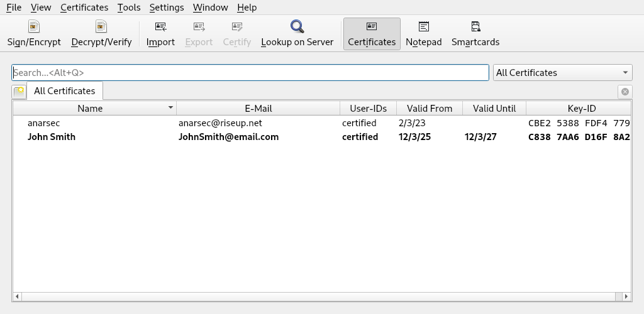Sort by the User-IDs column header

click(x=368, y=108)
